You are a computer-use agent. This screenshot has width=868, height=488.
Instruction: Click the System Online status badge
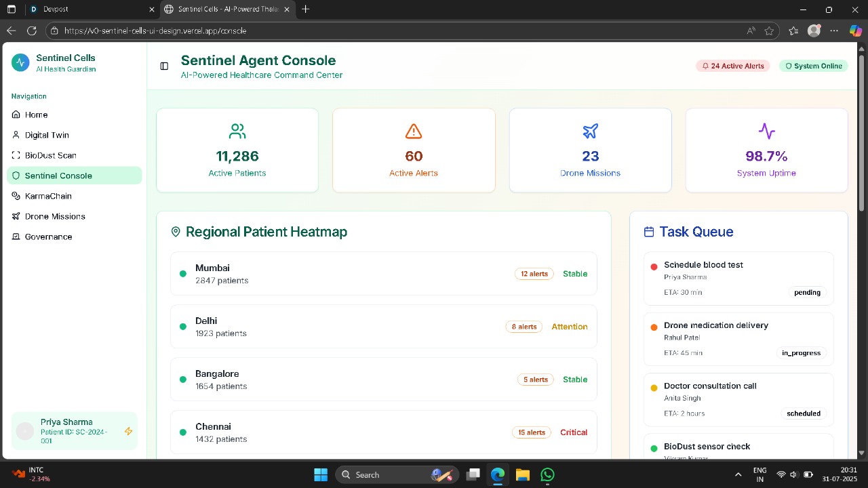pos(814,66)
